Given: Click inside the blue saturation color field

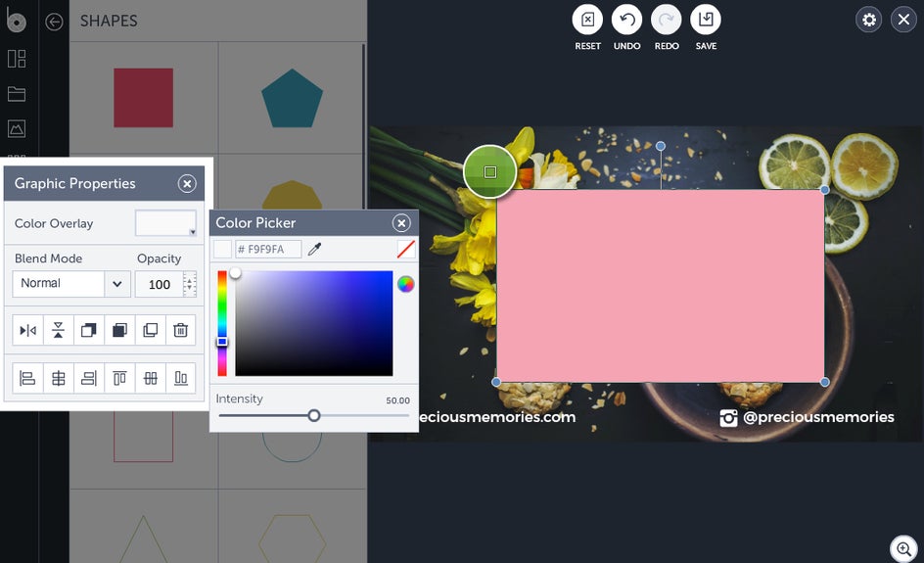Looking at the screenshot, I should pos(314,323).
